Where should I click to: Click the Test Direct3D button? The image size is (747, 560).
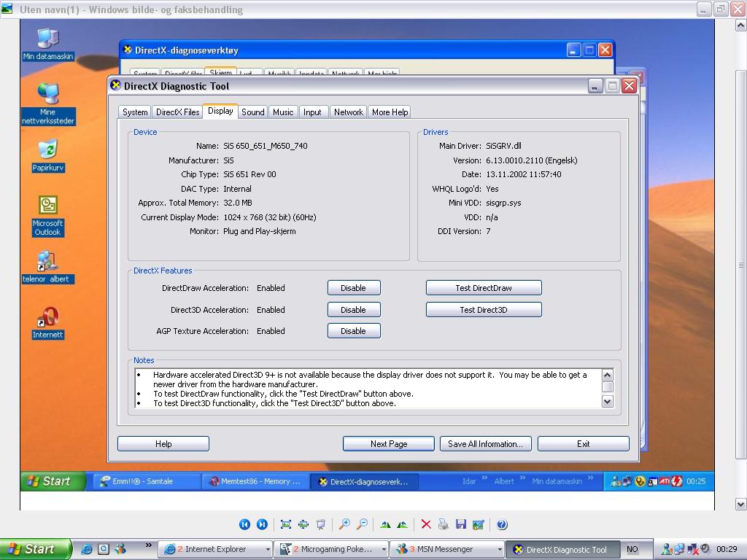(x=484, y=309)
